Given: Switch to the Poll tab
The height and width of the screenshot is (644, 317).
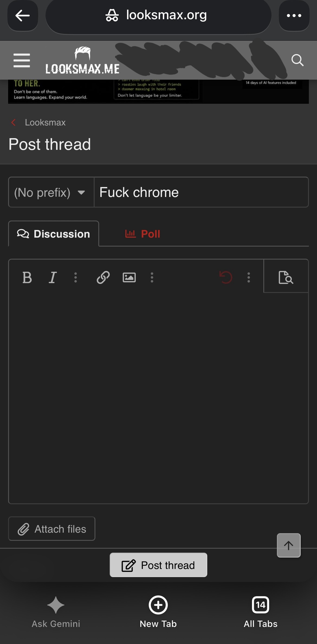Looking at the screenshot, I should point(143,234).
